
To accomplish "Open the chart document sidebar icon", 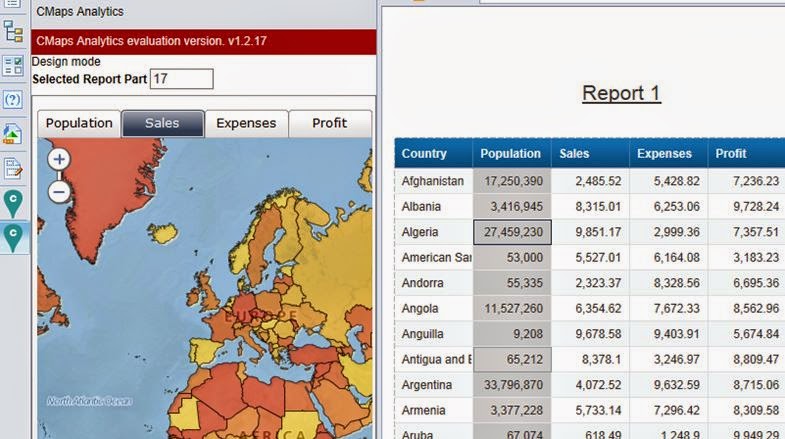I will [x=13, y=134].
